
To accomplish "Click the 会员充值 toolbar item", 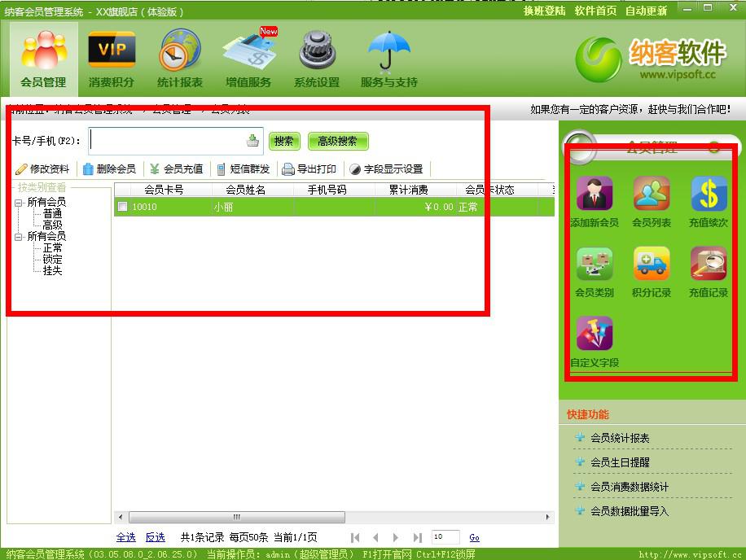I will [x=177, y=169].
